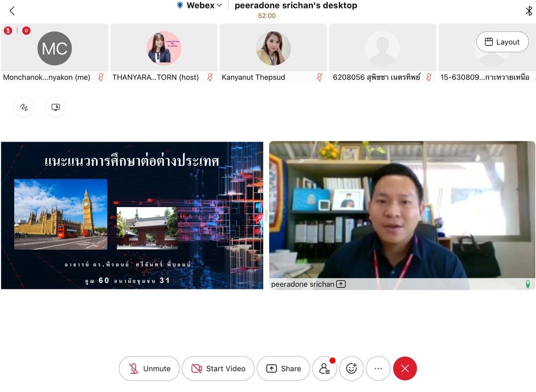Screen dimensions: 536x392
Task: Click the muted mic icon beside Kanyanut Thepsud
Action: [319, 77]
